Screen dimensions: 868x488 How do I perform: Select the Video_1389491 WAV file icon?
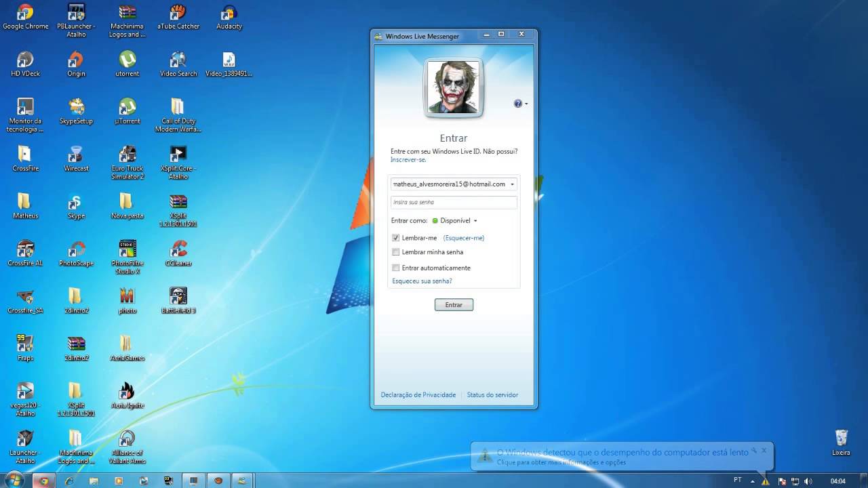[229, 65]
